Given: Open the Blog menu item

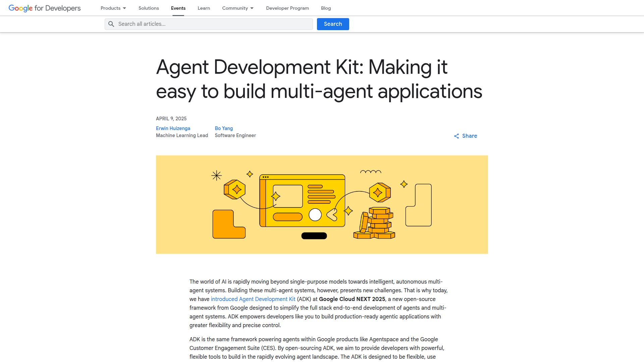Looking at the screenshot, I should (x=326, y=8).
